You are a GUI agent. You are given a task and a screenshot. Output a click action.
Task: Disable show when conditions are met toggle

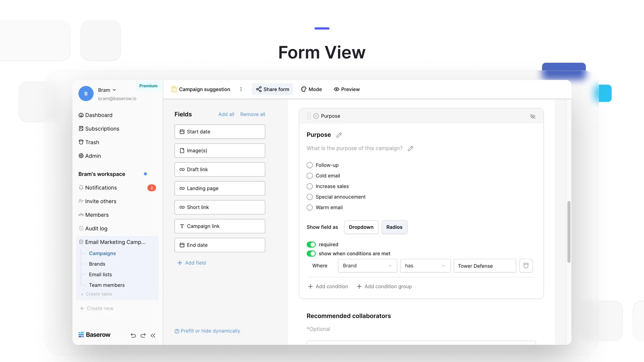(x=311, y=253)
